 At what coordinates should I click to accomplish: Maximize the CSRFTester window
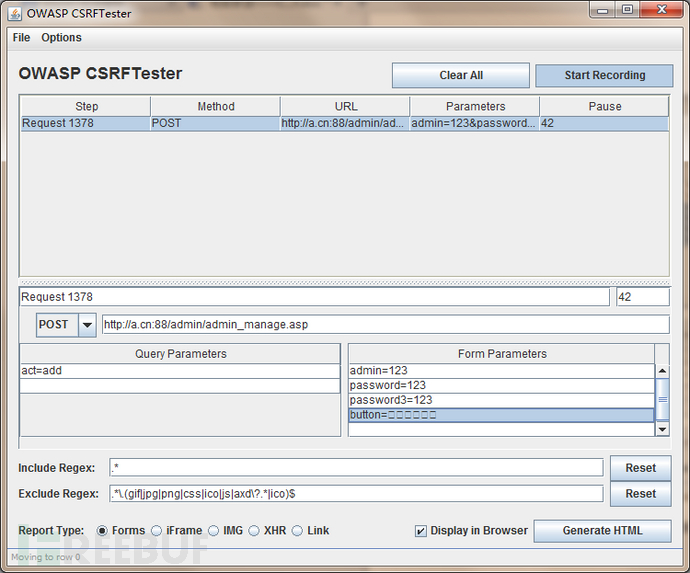click(x=628, y=10)
